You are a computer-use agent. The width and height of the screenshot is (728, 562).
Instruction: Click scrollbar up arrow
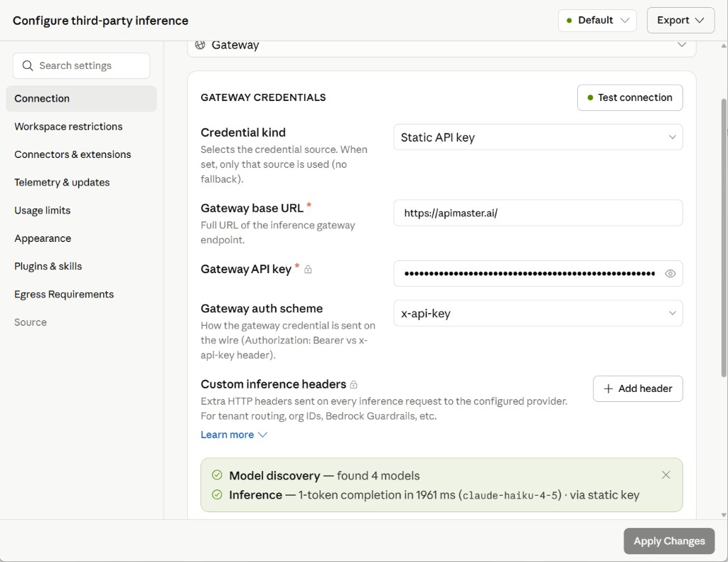click(723, 46)
